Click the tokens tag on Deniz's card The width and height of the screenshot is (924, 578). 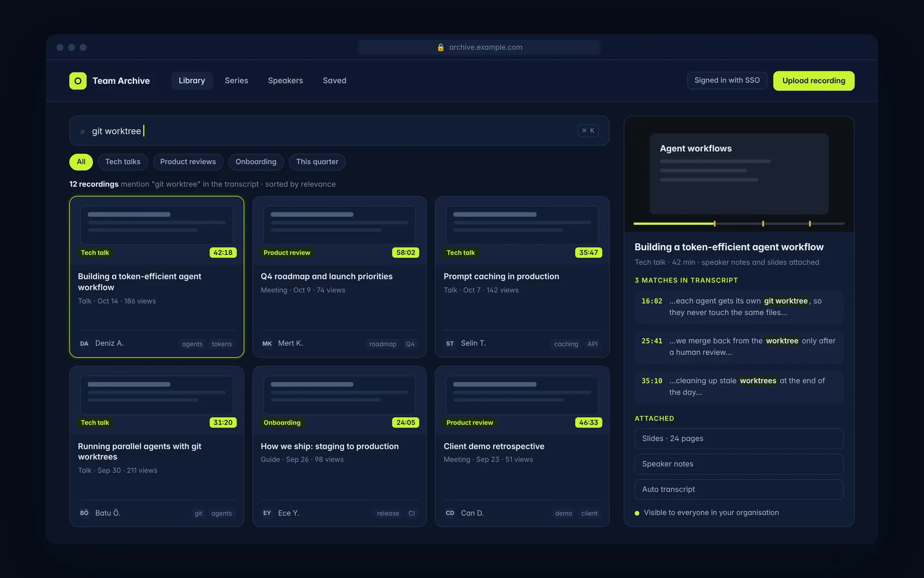(x=222, y=344)
